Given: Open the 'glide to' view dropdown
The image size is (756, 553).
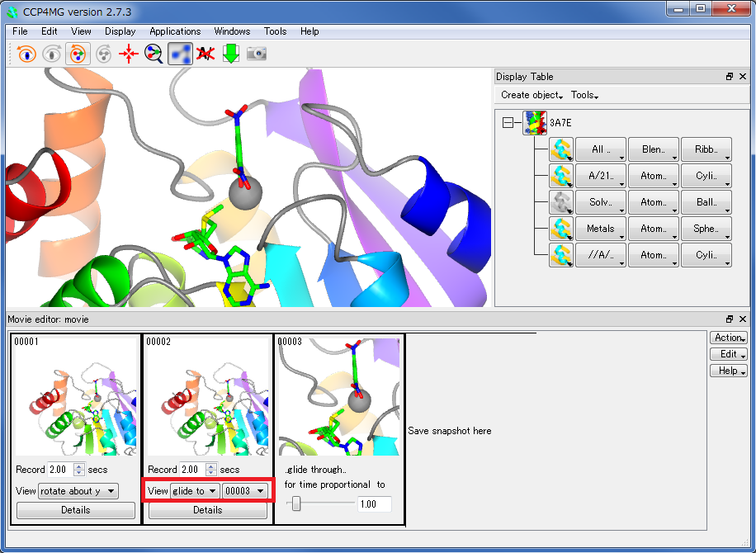Looking at the screenshot, I should (195, 491).
